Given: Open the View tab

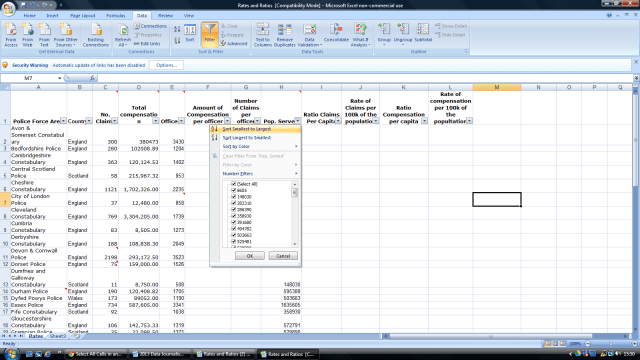Looking at the screenshot, I should click(189, 16).
